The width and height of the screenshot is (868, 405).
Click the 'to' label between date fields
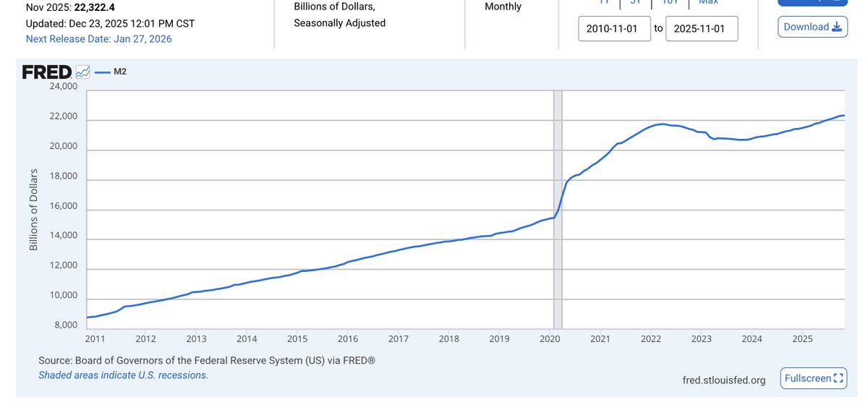[x=658, y=28]
